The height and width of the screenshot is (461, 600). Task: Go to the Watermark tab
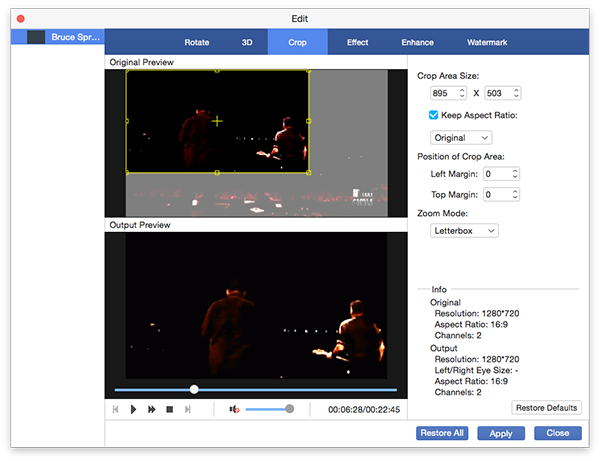pos(487,42)
